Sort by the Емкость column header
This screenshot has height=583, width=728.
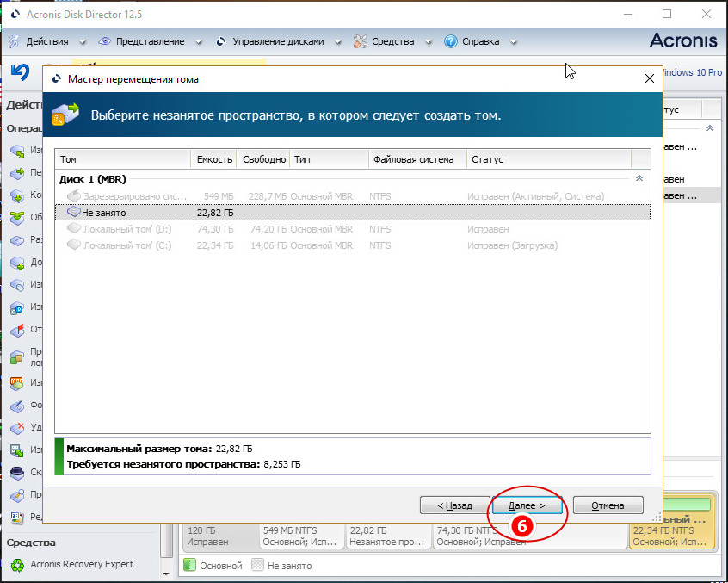pos(214,159)
